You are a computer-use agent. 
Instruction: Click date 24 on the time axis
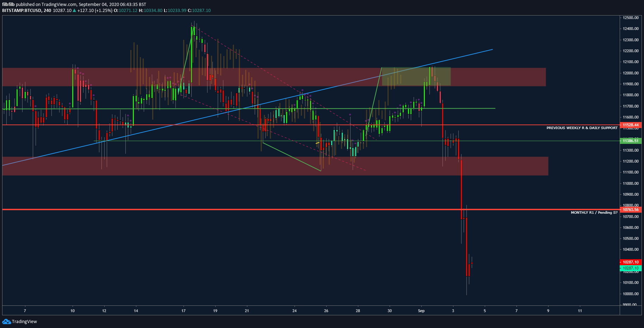point(295,311)
